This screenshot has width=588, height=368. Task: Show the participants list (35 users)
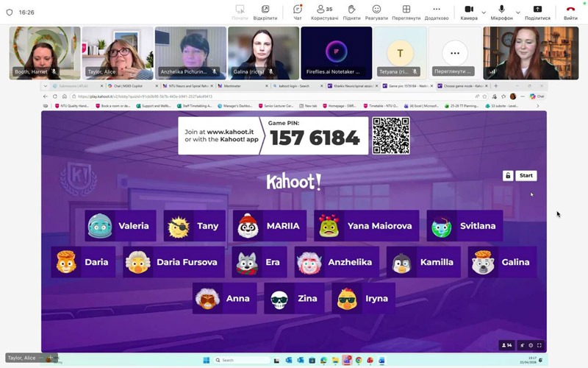(x=324, y=12)
